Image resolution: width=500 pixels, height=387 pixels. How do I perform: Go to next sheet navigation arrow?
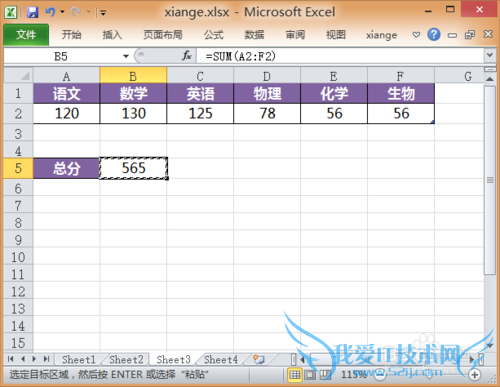click(x=34, y=359)
